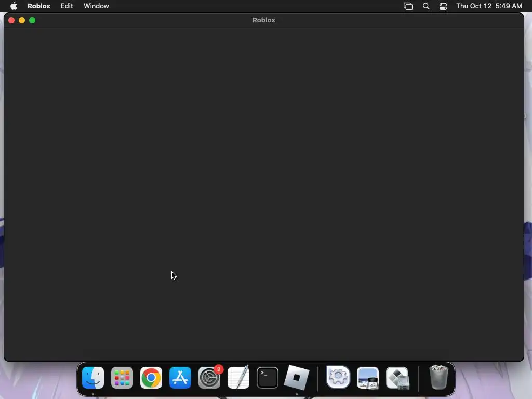Open Control Center in menu bar

(443, 6)
